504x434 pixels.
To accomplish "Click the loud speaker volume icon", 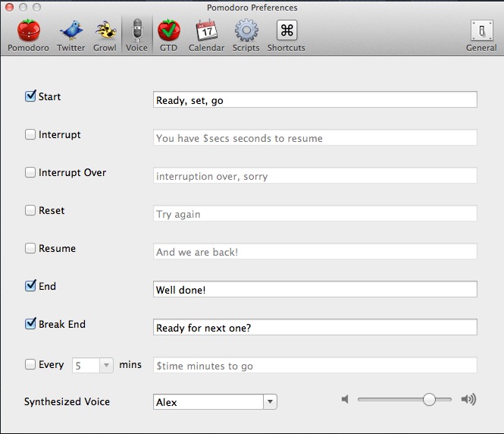I will 468,400.
